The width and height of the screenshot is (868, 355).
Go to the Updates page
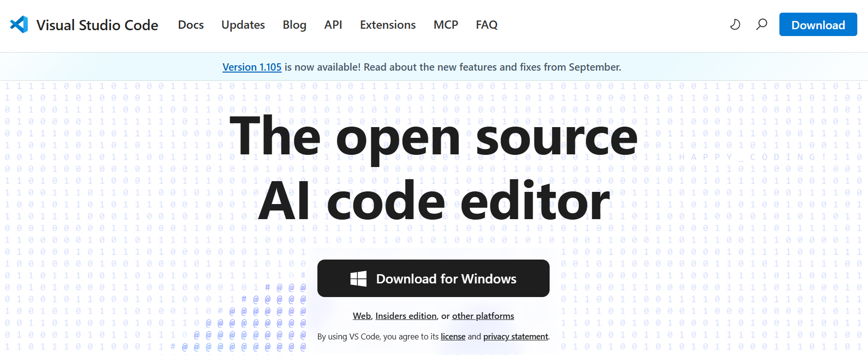[x=243, y=25]
